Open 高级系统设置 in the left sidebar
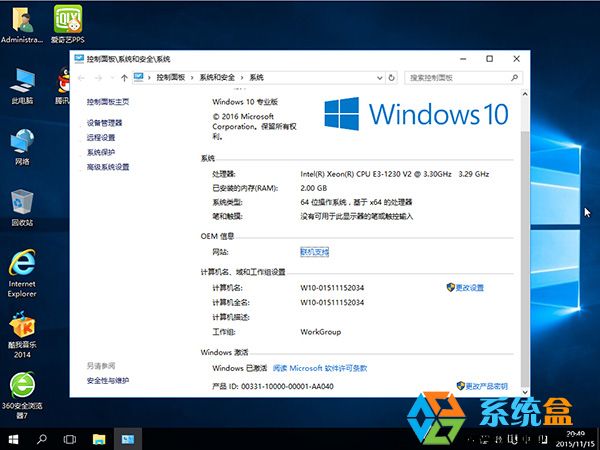600x450 pixels. point(108,167)
